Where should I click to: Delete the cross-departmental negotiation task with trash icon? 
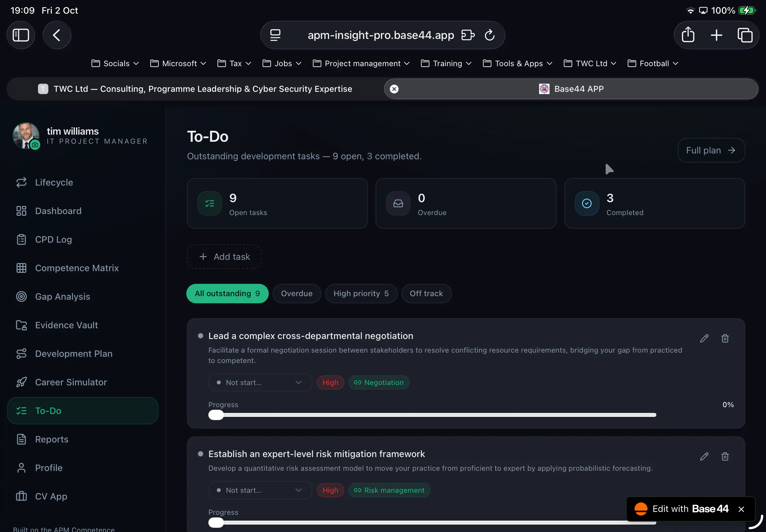click(x=725, y=338)
